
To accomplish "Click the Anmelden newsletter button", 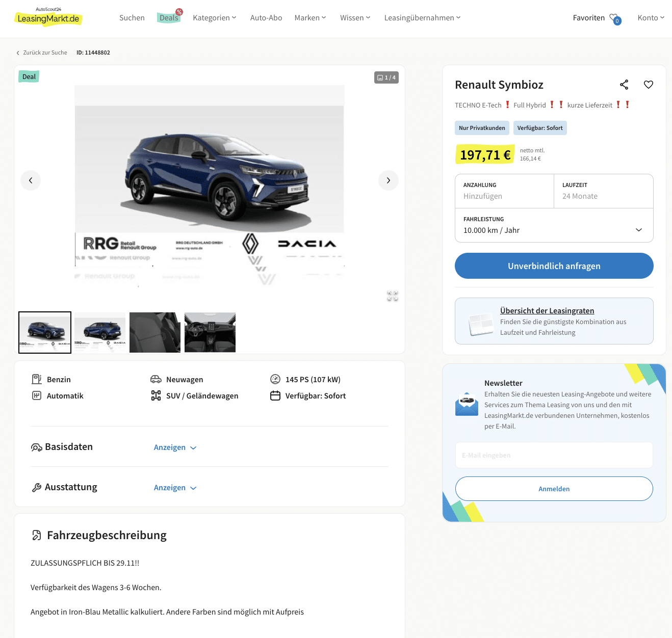I will 554,489.
